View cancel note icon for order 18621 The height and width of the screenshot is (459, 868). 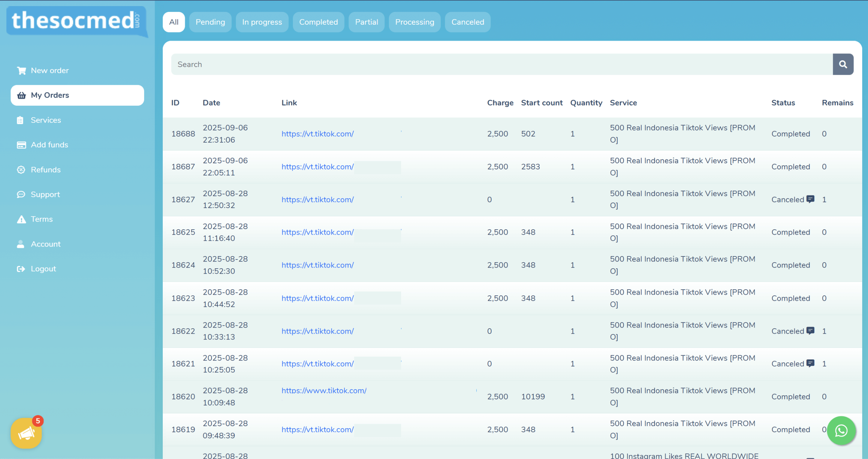pyautogui.click(x=810, y=363)
